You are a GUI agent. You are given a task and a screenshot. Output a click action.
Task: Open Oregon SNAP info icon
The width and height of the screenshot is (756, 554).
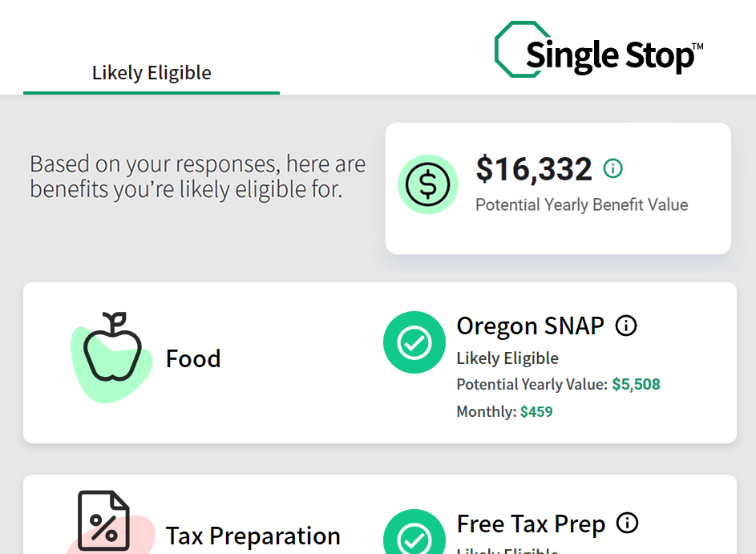coord(625,326)
